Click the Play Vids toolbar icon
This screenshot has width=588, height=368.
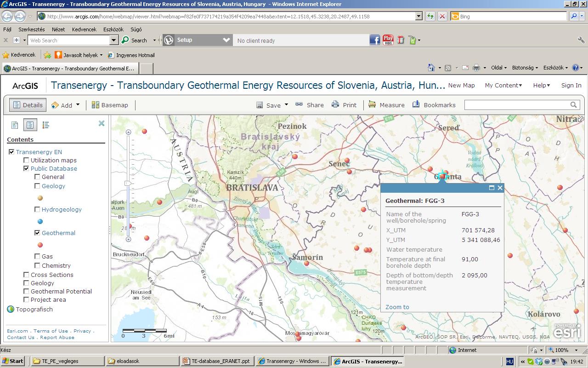(388, 40)
